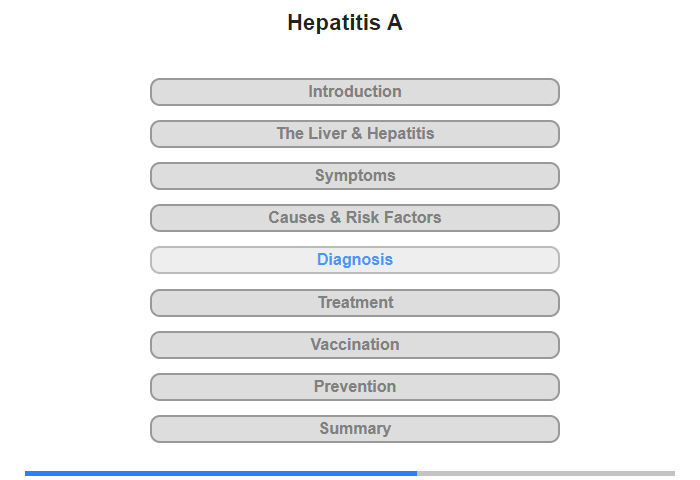Click the gray unfilled part of progress bar
Image resolution: width=700 pixels, height=480 pixels.
545,473
